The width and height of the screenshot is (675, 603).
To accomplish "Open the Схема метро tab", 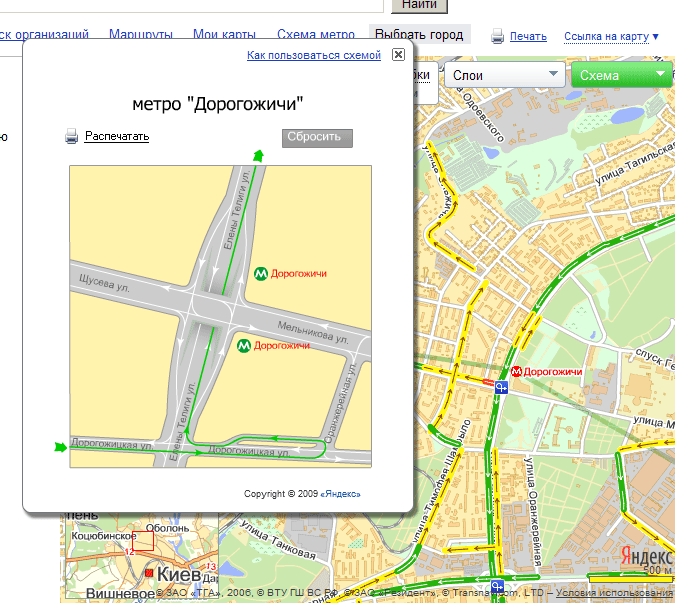I will [x=315, y=35].
